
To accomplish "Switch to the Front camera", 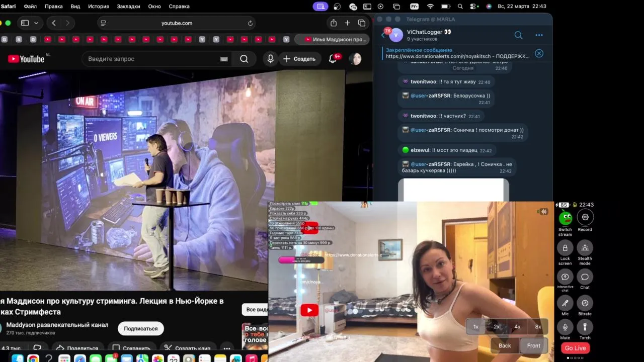I will click(x=534, y=345).
